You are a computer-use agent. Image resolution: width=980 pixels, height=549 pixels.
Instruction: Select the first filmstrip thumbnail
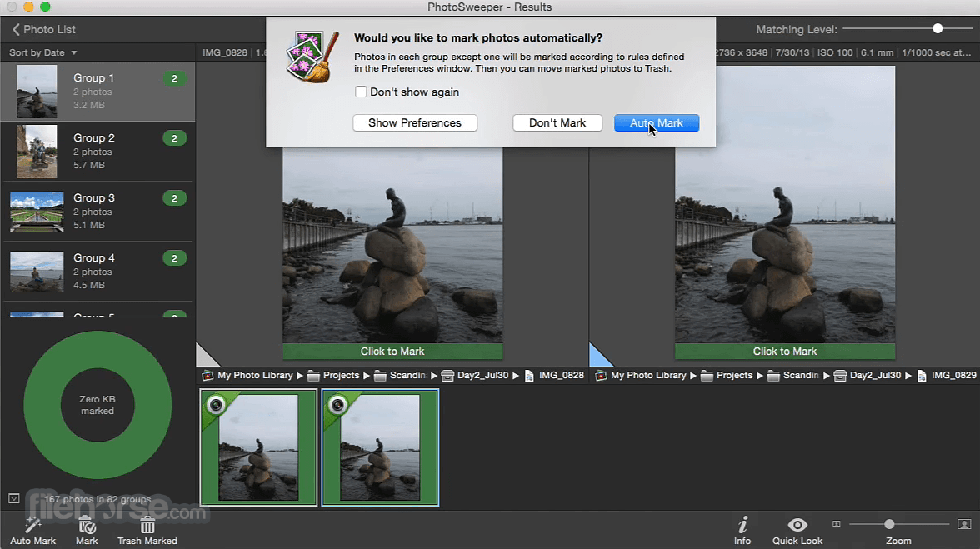[258, 447]
